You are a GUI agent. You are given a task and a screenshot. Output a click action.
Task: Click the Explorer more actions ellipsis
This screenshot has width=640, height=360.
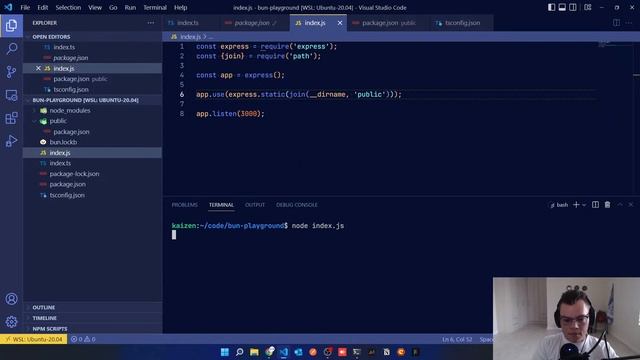coord(151,23)
